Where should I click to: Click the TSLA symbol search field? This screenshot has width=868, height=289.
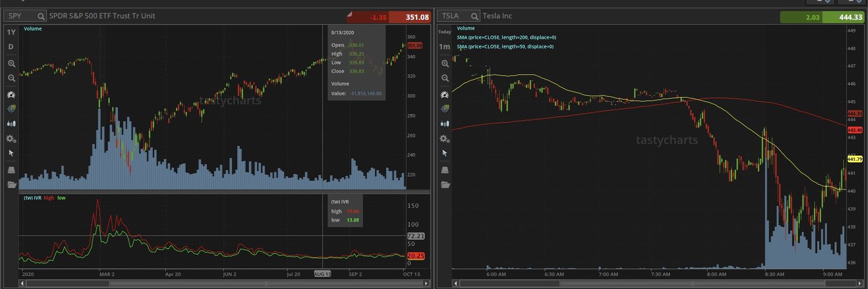[459, 16]
